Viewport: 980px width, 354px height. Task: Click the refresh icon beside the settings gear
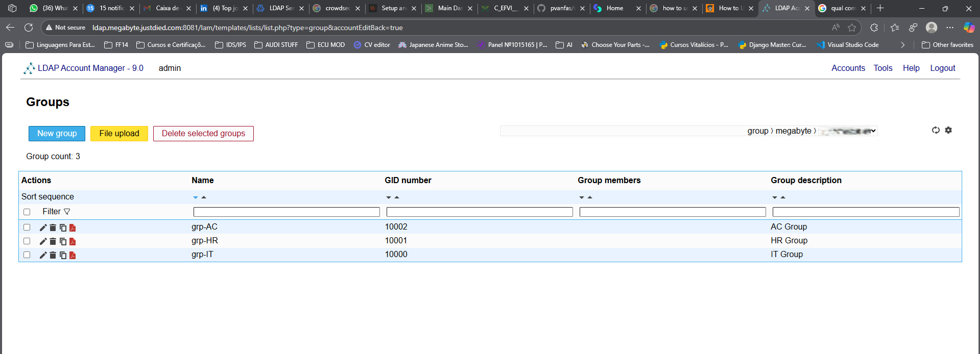[x=936, y=131]
